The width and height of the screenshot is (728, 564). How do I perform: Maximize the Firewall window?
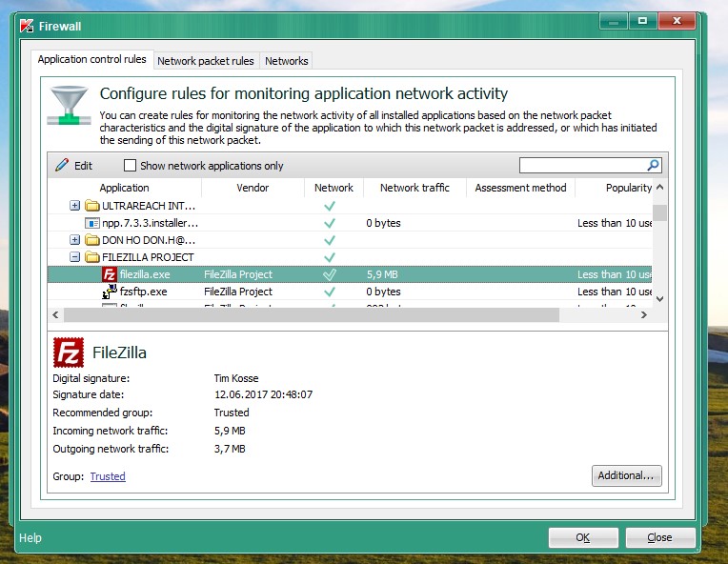642,21
